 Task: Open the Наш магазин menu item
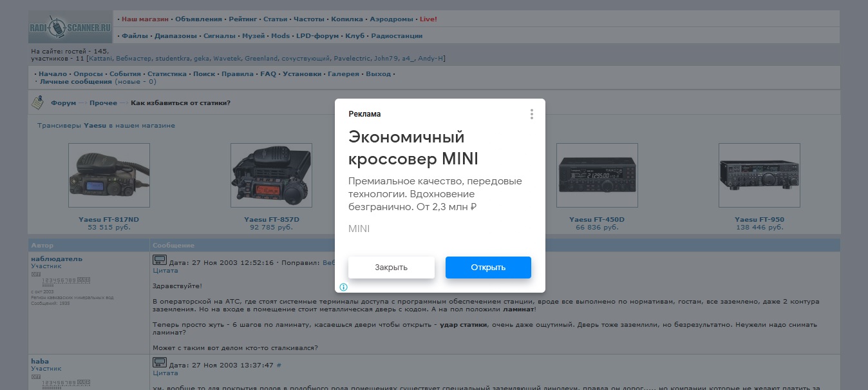point(145,19)
